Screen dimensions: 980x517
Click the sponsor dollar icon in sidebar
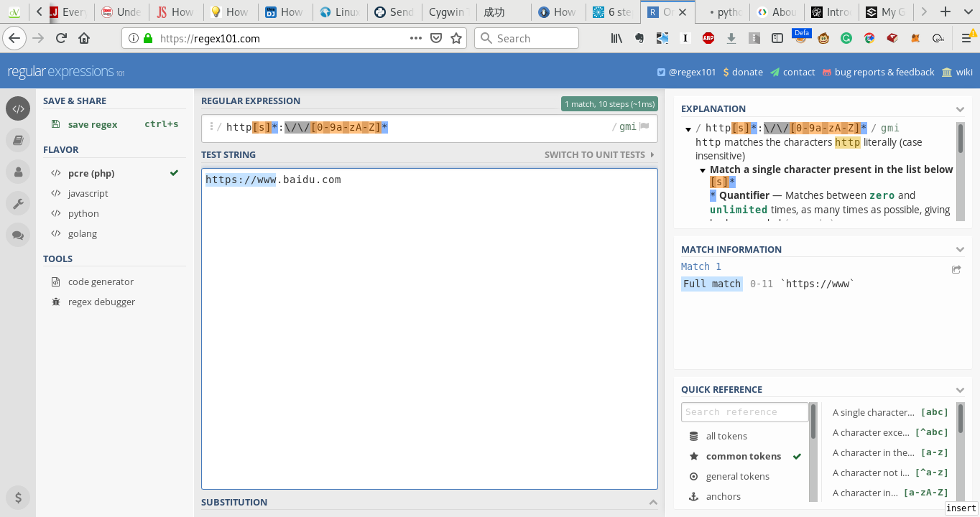coord(18,498)
